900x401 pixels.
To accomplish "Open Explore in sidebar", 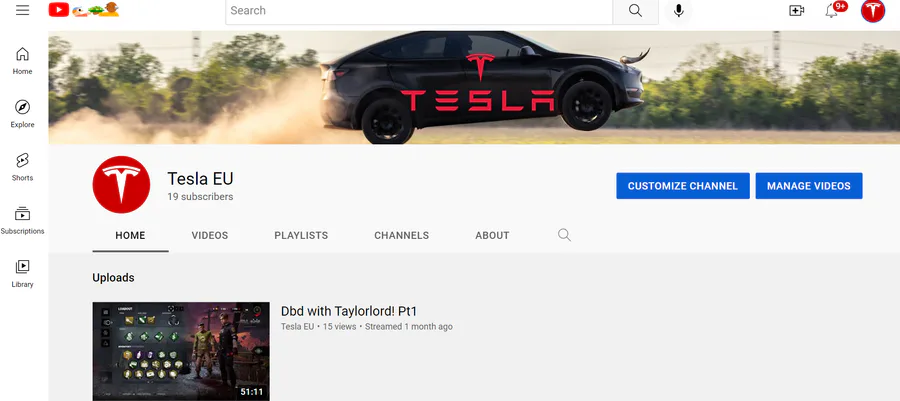I will [x=22, y=114].
